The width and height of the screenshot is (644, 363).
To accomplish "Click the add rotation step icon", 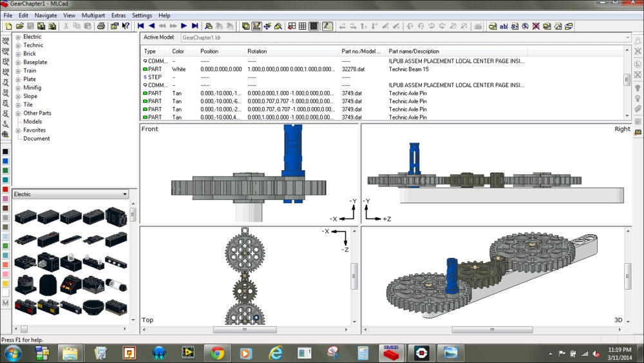I will pyautogui.click(x=526, y=26).
